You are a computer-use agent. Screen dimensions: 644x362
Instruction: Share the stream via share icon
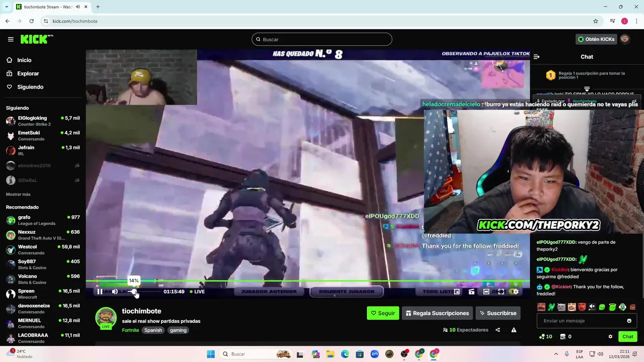[x=498, y=330]
